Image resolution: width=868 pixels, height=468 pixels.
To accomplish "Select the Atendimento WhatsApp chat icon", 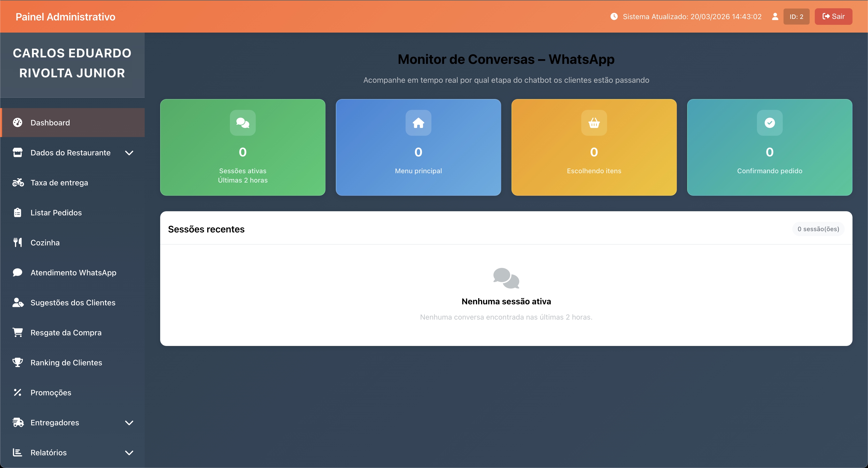I will pos(18,273).
